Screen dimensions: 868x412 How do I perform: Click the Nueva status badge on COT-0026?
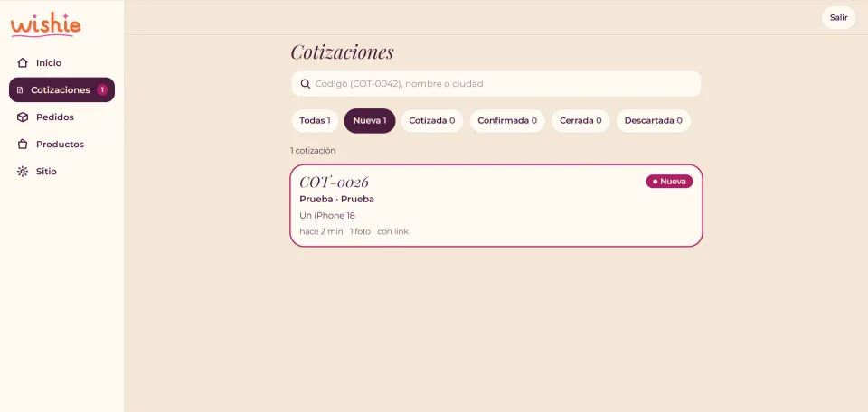(x=669, y=182)
